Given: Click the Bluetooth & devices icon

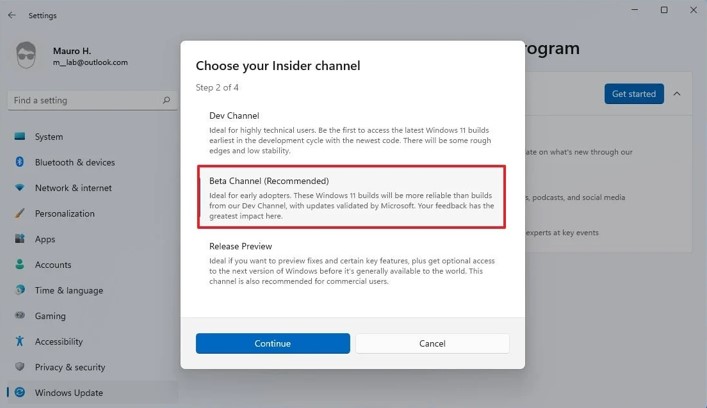Looking at the screenshot, I should click(19, 162).
